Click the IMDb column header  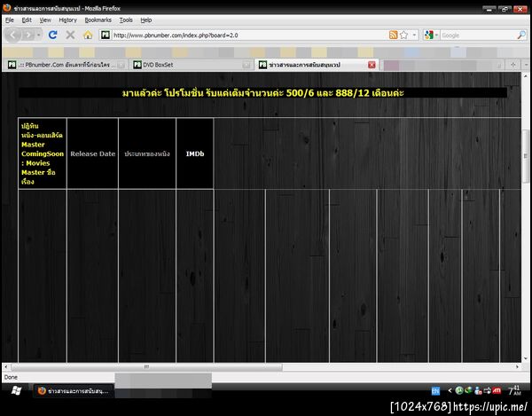pos(195,153)
